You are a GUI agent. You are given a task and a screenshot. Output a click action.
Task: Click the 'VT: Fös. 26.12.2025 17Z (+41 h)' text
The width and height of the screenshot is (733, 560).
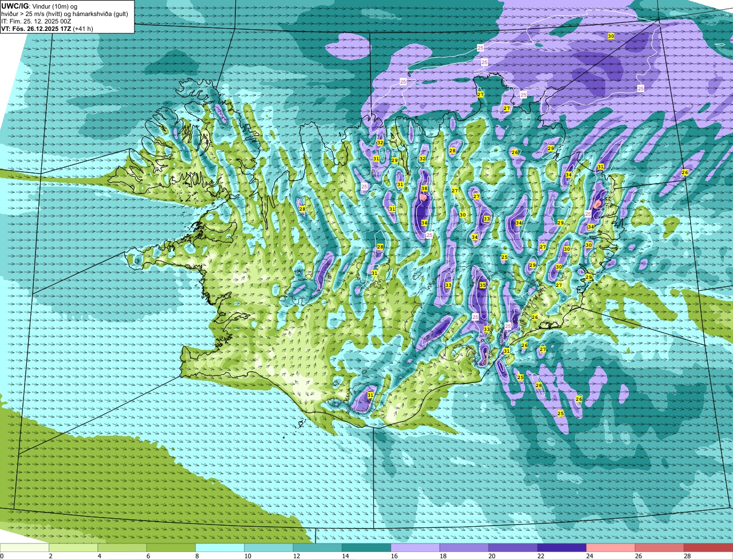coord(48,29)
